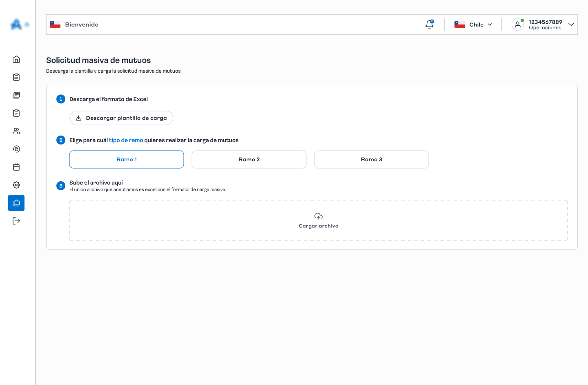
Task: Click the logout icon in sidebar
Action: [x=16, y=221]
